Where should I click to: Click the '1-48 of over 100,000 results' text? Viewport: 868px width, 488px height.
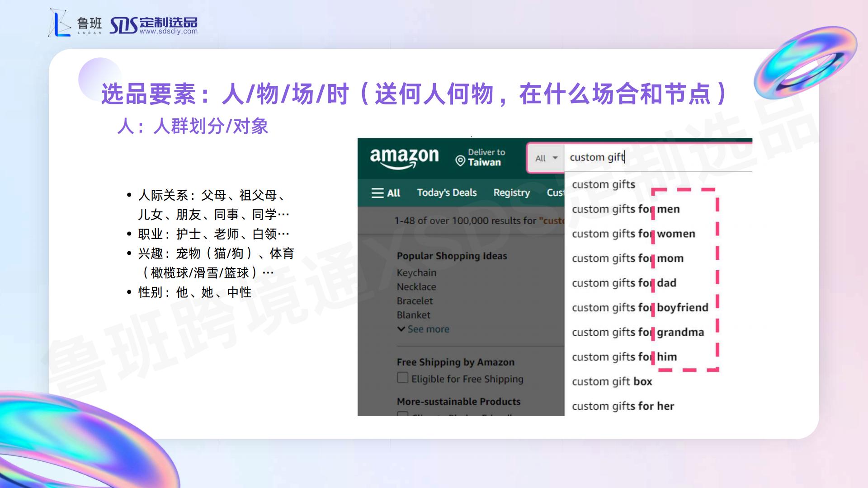[479, 221]
